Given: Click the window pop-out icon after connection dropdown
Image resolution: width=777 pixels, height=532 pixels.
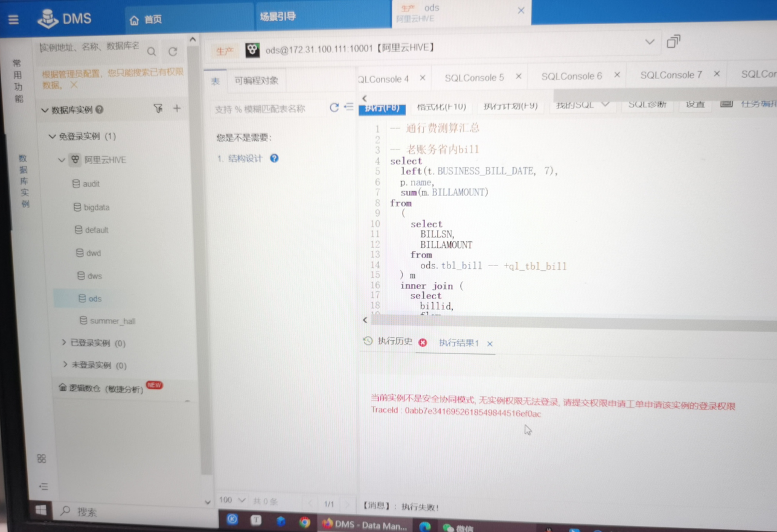Looking at the screenshot, I should [x=673, y=42].
